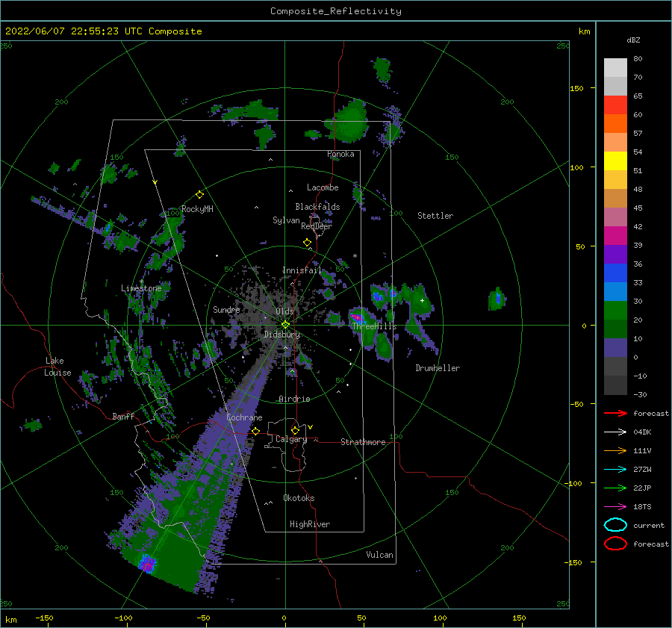
Task: Pick the 65 dBZ red color swatch
Action: coord(615,105)
